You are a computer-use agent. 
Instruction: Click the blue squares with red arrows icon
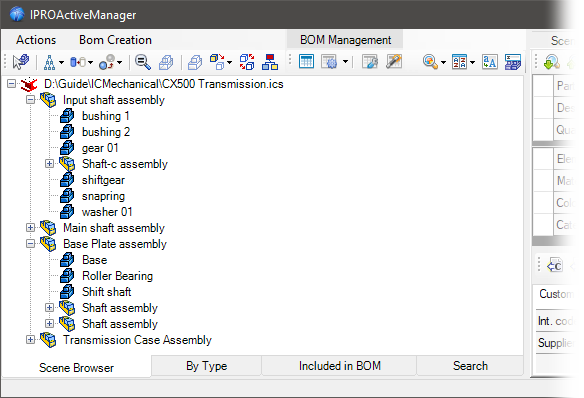click(x=247, y=62)
